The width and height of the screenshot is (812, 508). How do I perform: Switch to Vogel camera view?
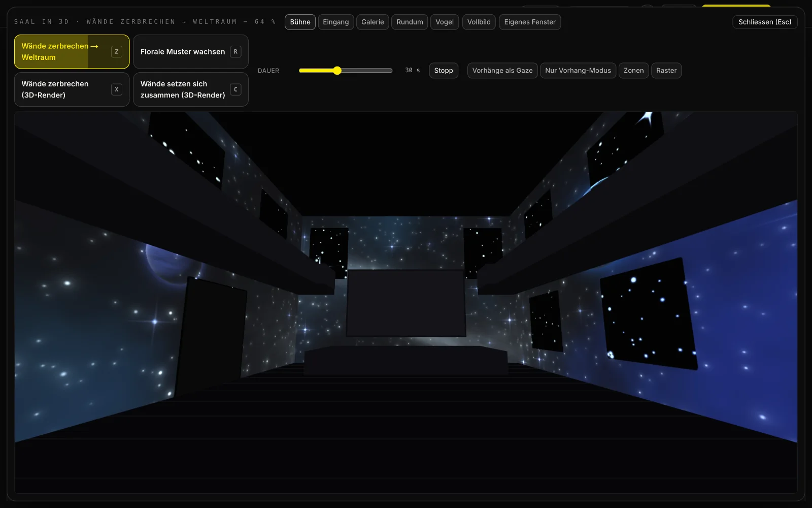445,22
